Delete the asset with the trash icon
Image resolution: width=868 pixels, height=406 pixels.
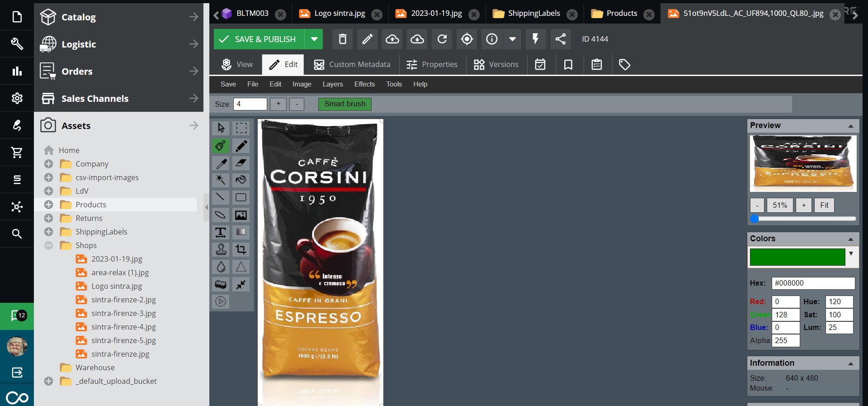tap(343, 39)
